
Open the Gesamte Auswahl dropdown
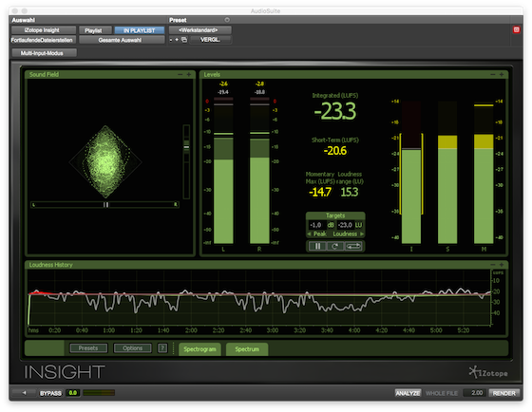122,40
